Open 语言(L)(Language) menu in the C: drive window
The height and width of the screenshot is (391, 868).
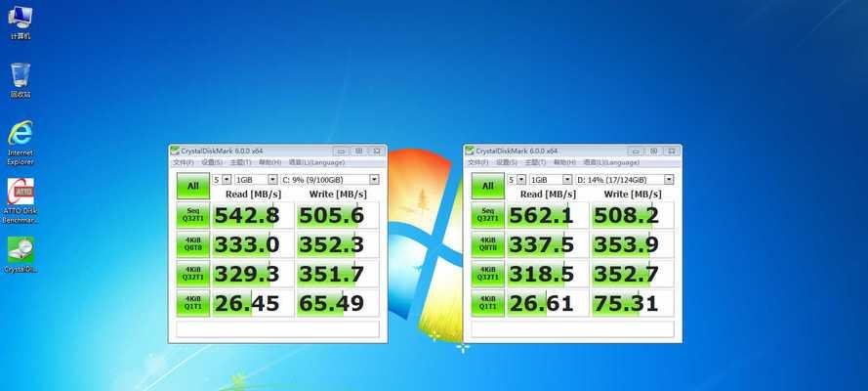pos(316,163)
